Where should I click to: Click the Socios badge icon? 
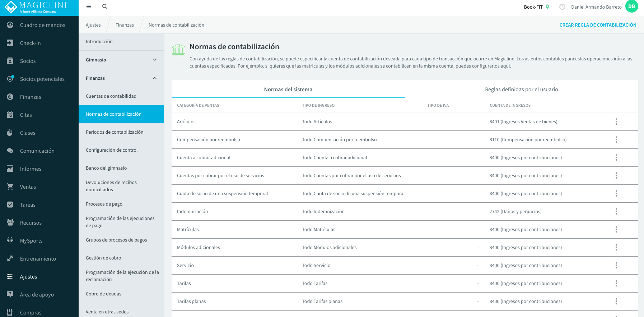coord(10,61)
